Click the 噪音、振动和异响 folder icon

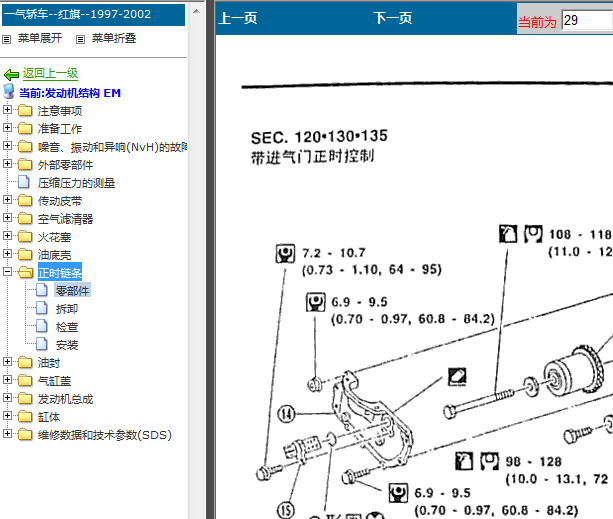[x=25, y=147]
